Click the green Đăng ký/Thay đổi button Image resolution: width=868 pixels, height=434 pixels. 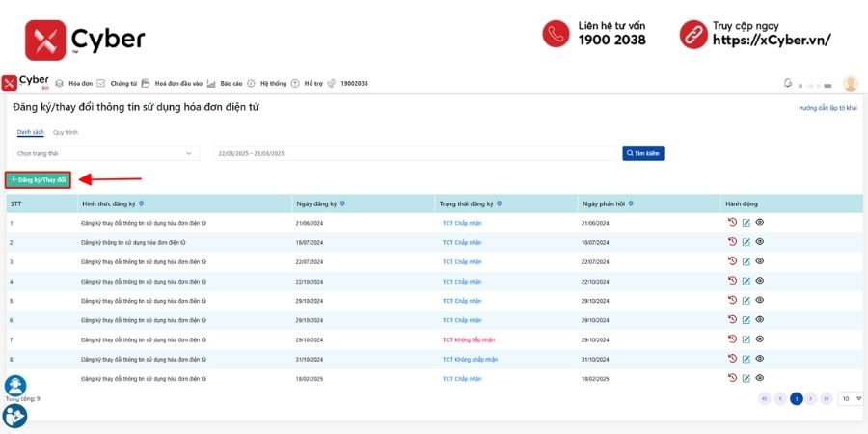[39, 180]
